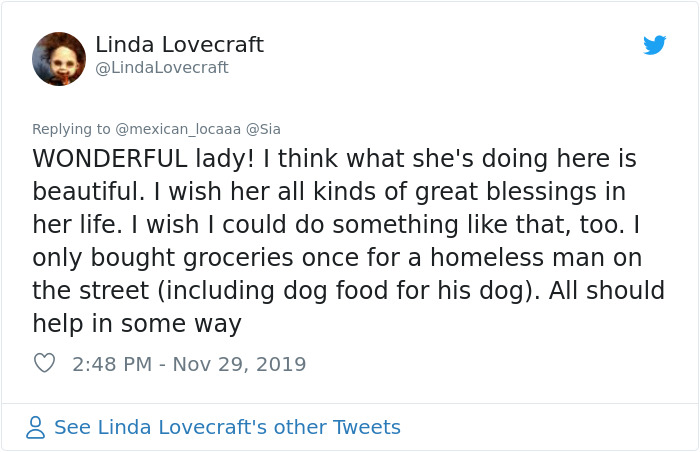Like the tweet with the heart icon
Viewport: 700px width, 452px height.
point(44,364)
